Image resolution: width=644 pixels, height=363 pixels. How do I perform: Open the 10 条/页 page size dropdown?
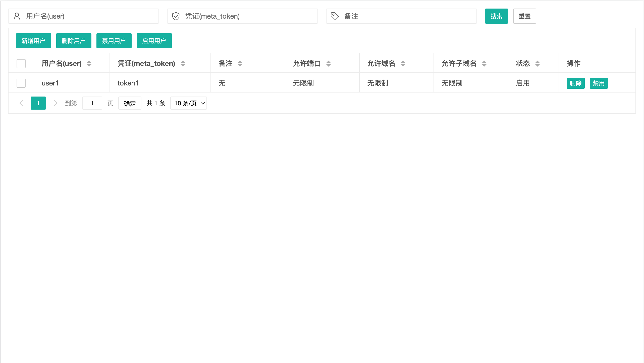(x=188, y=103)
